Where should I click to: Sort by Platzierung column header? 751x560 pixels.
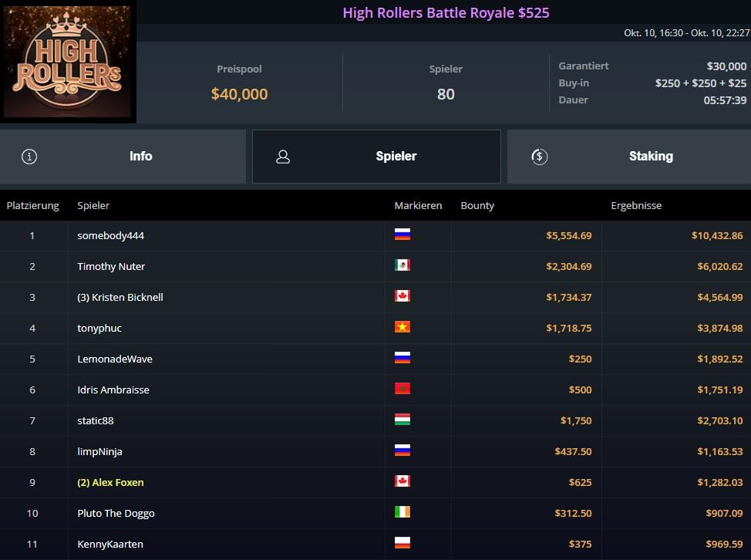pyautogui.click(x=32, y=206)
